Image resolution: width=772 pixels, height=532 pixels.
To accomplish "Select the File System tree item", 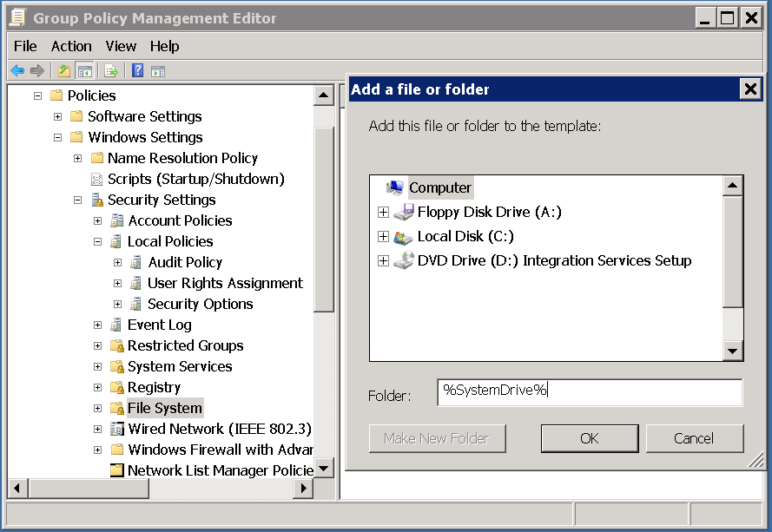I will (x=164, y=408).
